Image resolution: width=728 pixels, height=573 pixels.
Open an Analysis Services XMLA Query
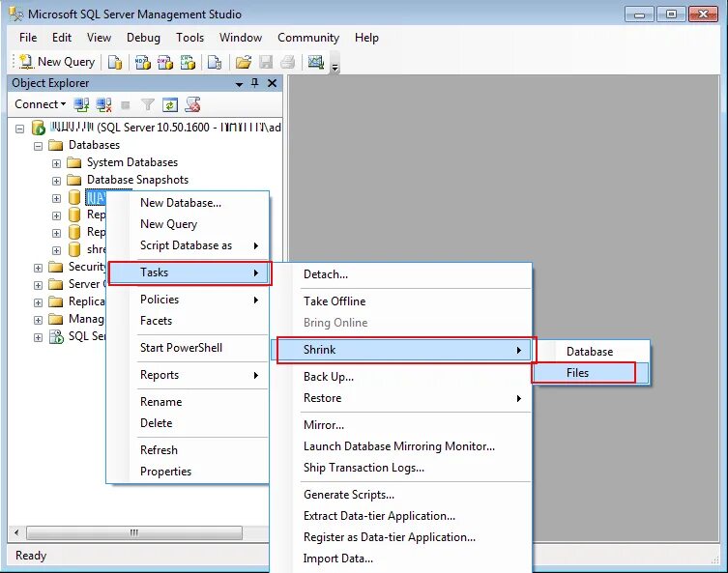(x=188, y=62)
